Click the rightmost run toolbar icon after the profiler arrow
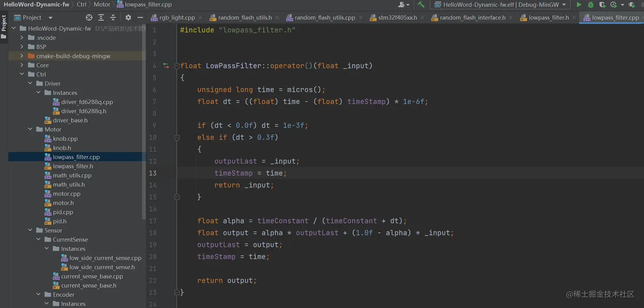 pyautogui.click(x=632, y=5)
